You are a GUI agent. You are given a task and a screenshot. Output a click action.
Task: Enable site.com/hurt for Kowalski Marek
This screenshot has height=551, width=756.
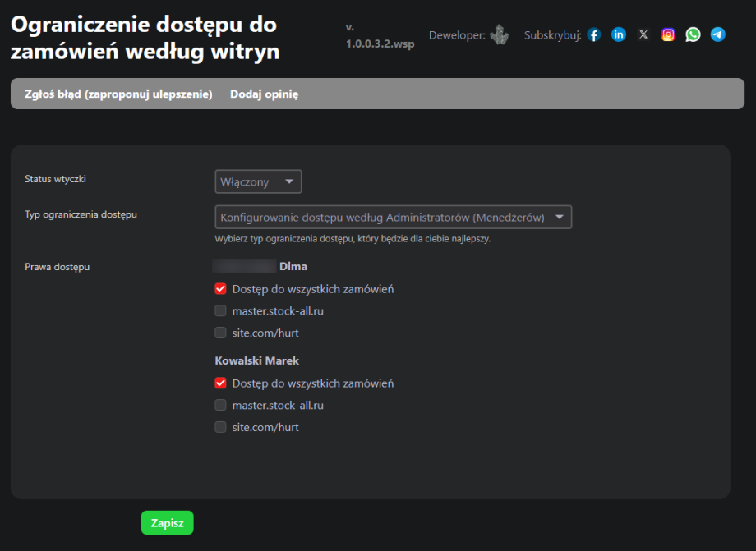(x=220, y=427)
